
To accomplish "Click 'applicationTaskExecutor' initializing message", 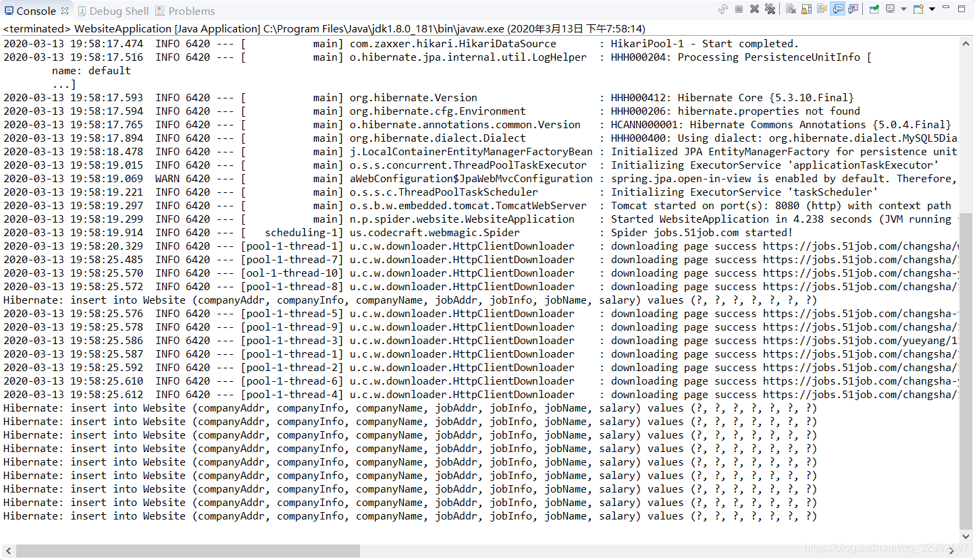I will tap(774, 165).
